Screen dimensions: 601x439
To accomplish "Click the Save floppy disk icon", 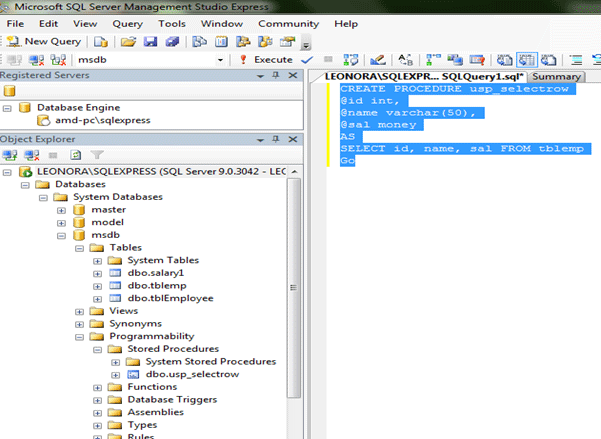I will pos(150,41).
